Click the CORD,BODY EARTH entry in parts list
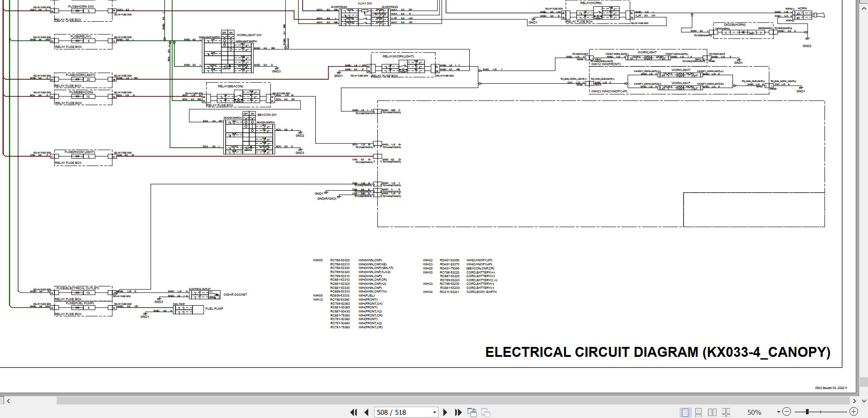Image resolution: width=868 pixels, height=418 pixels. coord(482,292)
